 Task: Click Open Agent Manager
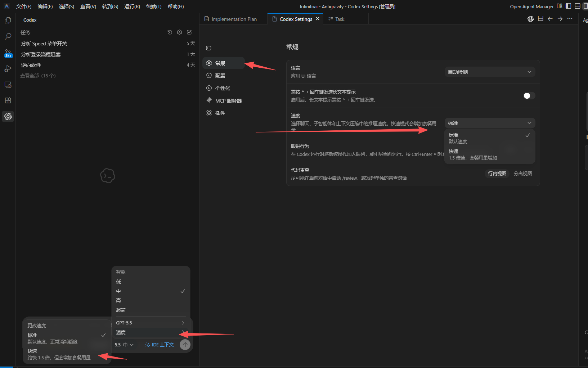[x=532, y=6]
